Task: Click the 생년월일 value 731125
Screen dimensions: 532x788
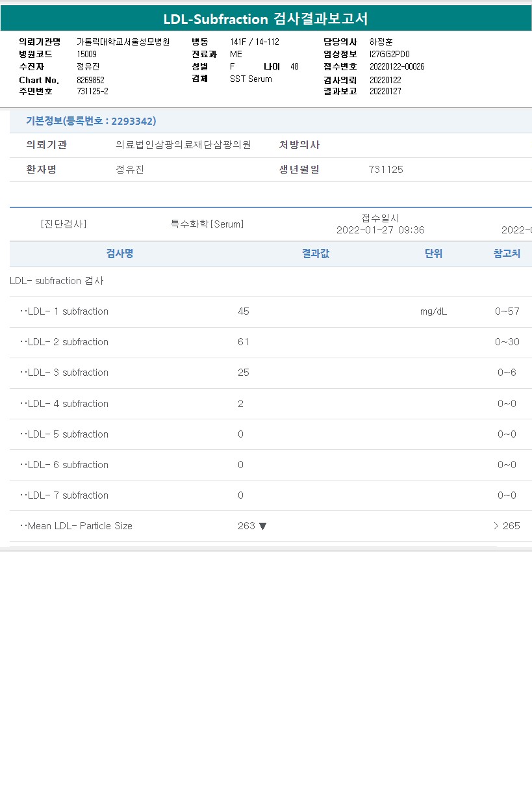Action: [386, 170]
